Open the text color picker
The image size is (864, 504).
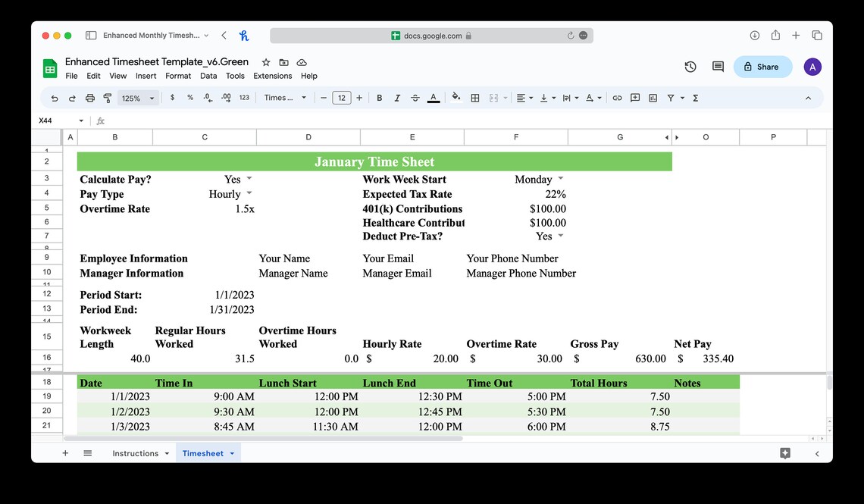433,98
